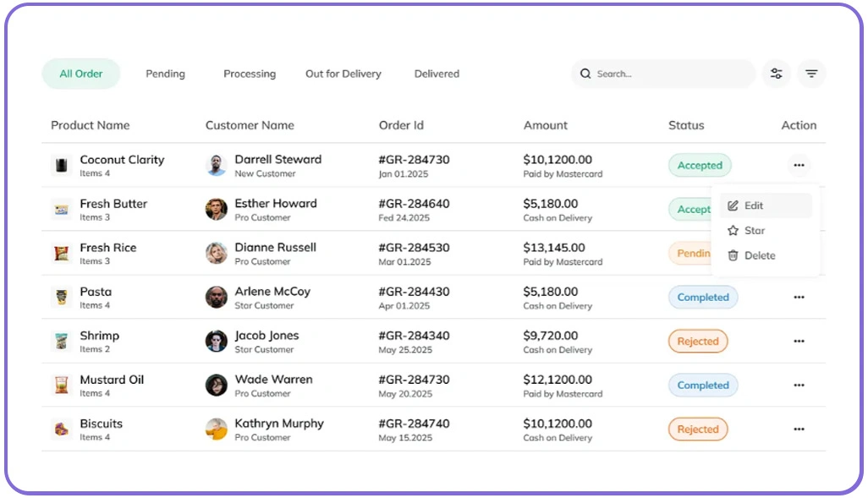Open three-dot actions for Mustard Oil row
The height and width of the screenshot is (498, 868).
(x=799, y=385)
